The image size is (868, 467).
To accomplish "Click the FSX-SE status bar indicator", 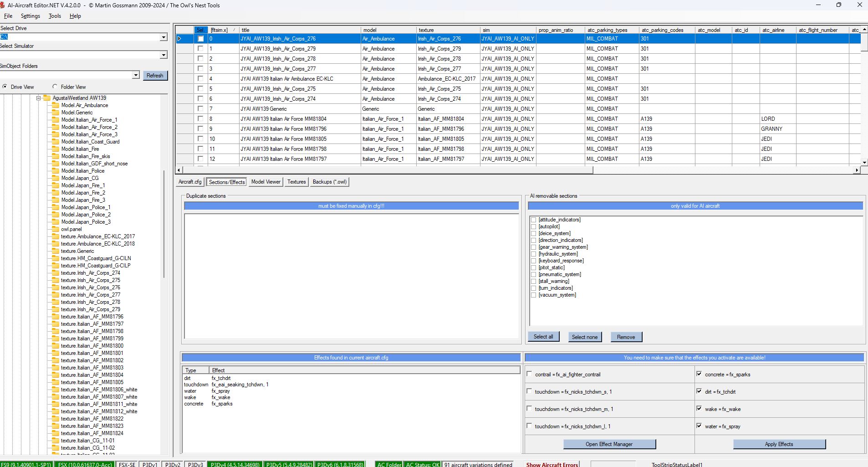I will pyautogui.click(x=127, y=465).
